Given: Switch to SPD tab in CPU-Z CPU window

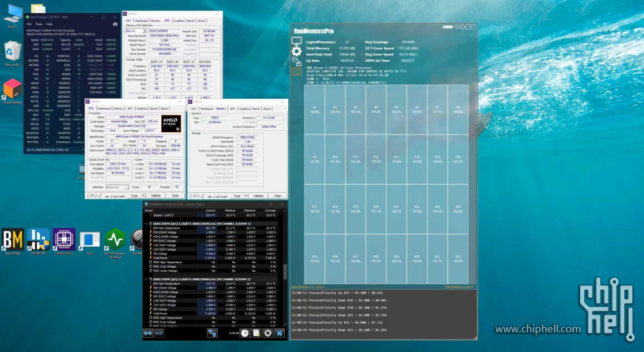Looking at the screenshot, I should coord(130,109).
